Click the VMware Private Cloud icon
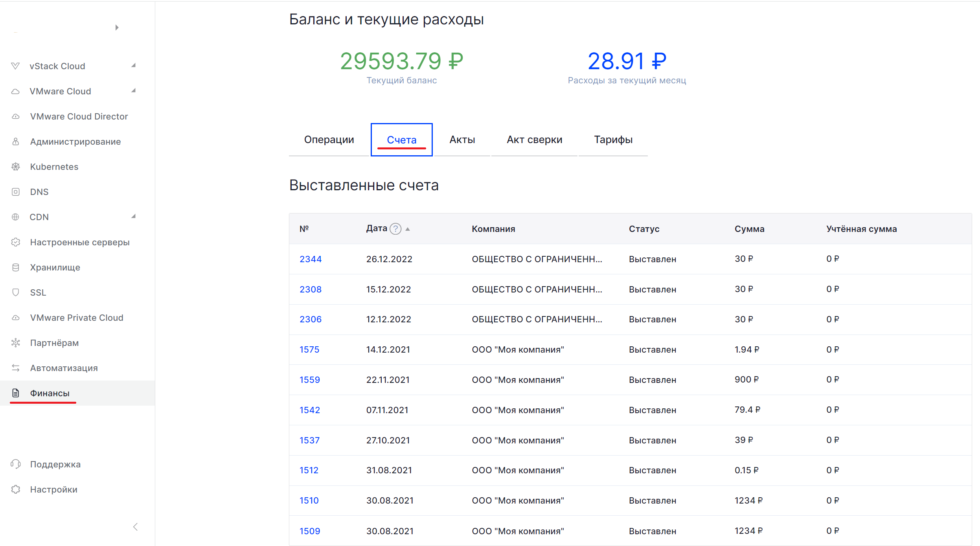The height and width of the screenshot is (546, 980). point(15,318)
